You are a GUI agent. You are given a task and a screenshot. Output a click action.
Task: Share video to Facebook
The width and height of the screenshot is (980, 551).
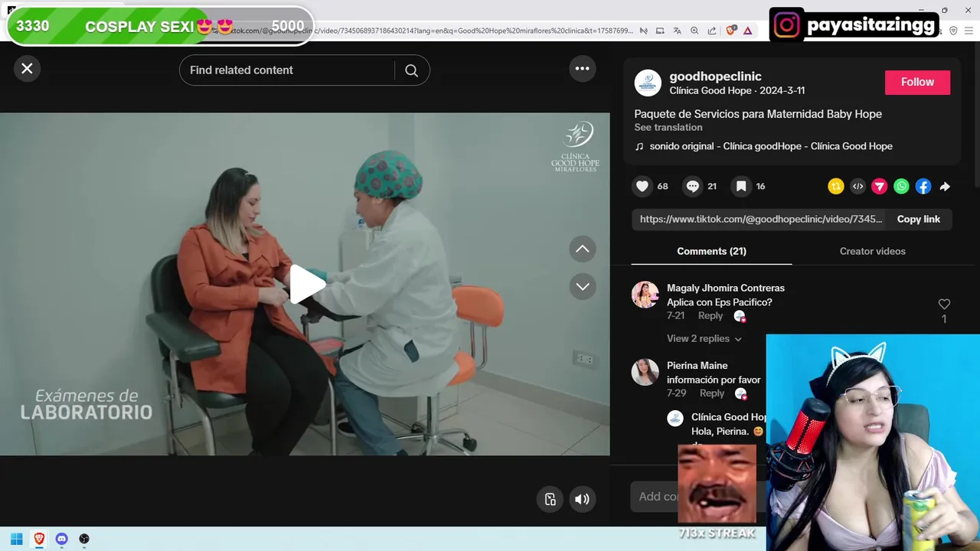tap(923, 186)
